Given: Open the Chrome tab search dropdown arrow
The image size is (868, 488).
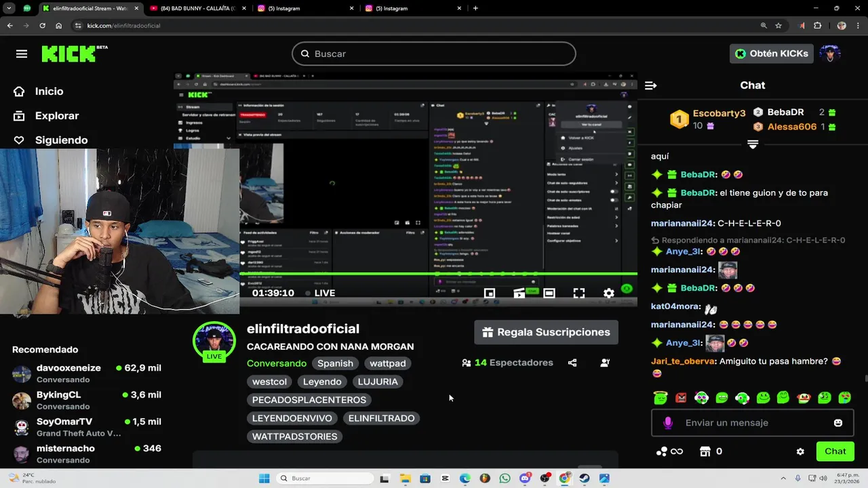Looking at the screenshot, I should click(9, 8).
